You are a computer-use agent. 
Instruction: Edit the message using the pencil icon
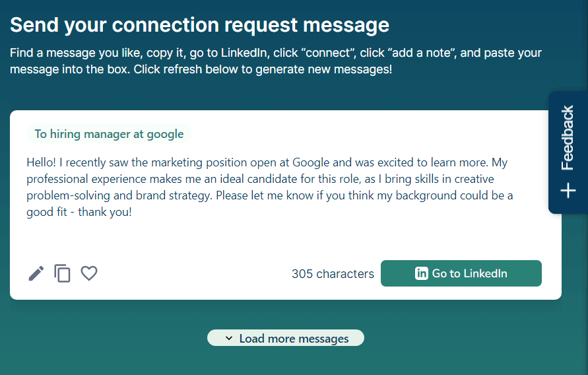click(36, 273)
